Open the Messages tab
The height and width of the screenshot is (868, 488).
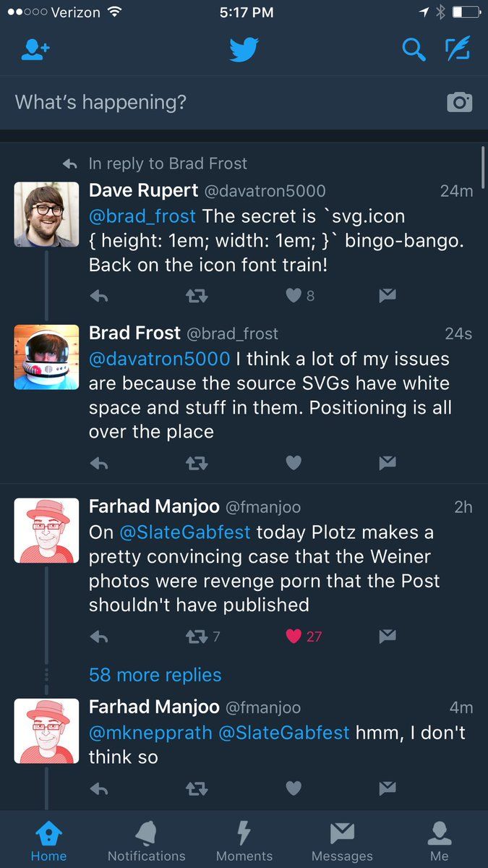pyautogui.click(x=342, y=841)
